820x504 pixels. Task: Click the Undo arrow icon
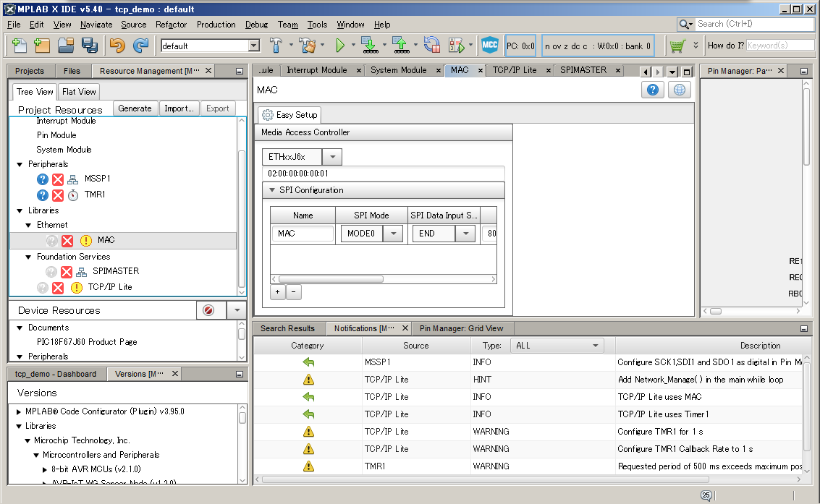[117, 46]
